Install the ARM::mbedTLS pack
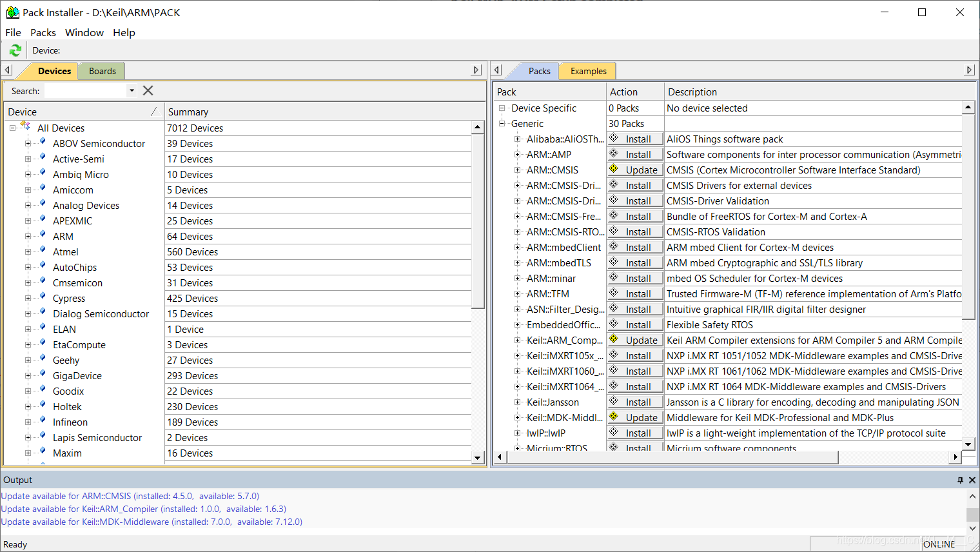The width and height of the screenshot is (980, 552). [635, 263]
